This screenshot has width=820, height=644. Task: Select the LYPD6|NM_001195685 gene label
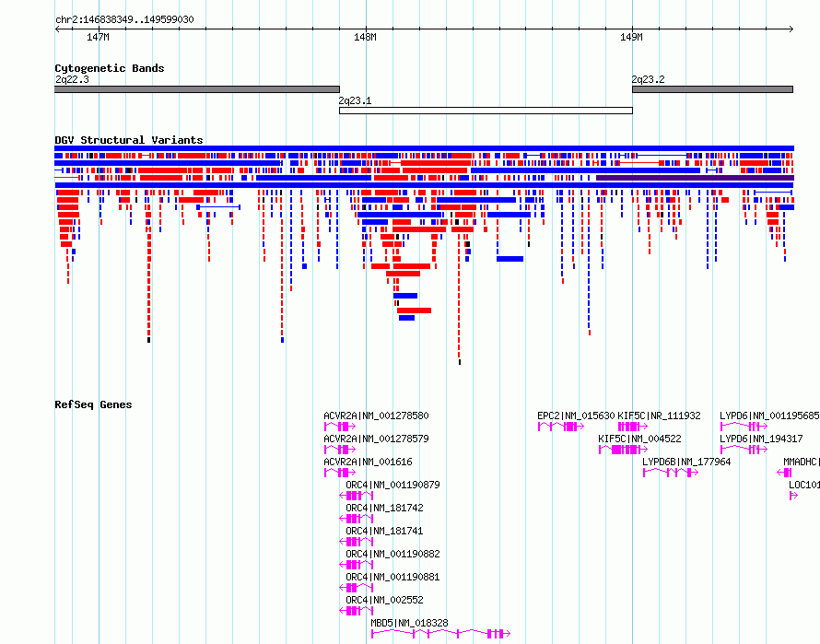(769, 416)
